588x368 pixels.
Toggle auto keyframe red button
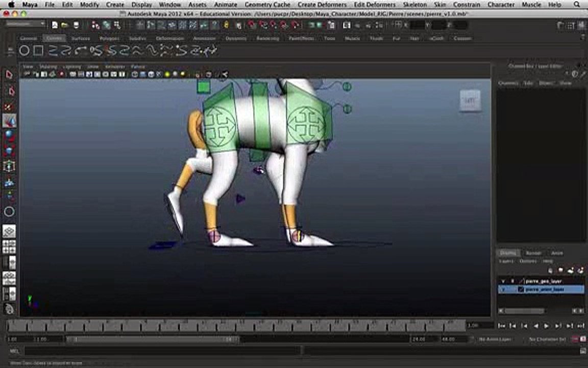pos(575,339)
